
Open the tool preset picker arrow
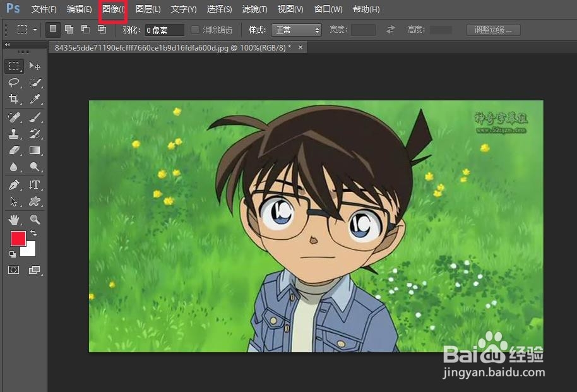click(x=35, y=30)
